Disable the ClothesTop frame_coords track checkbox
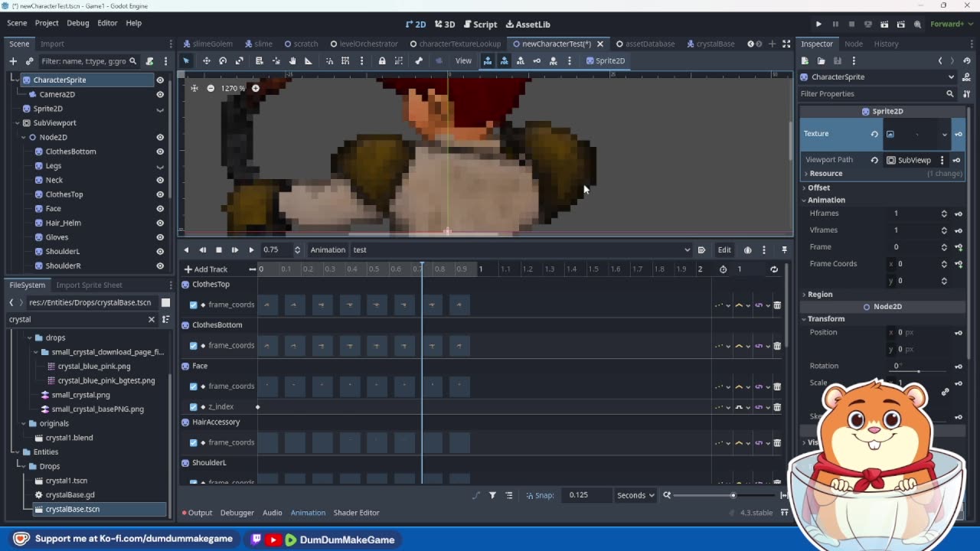Viewport: 980px width, 551px height. tap(193, 305)
